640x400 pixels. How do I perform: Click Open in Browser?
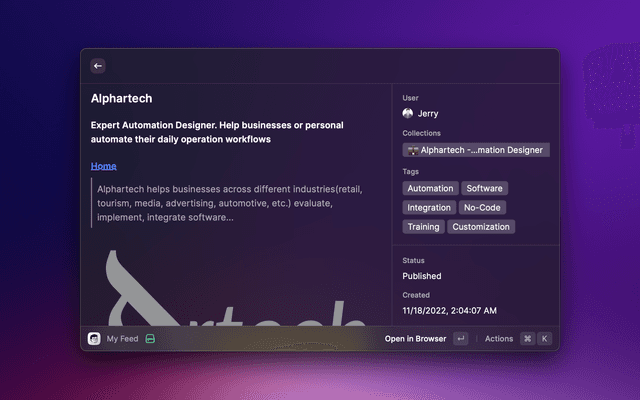(x=415, y=339)
